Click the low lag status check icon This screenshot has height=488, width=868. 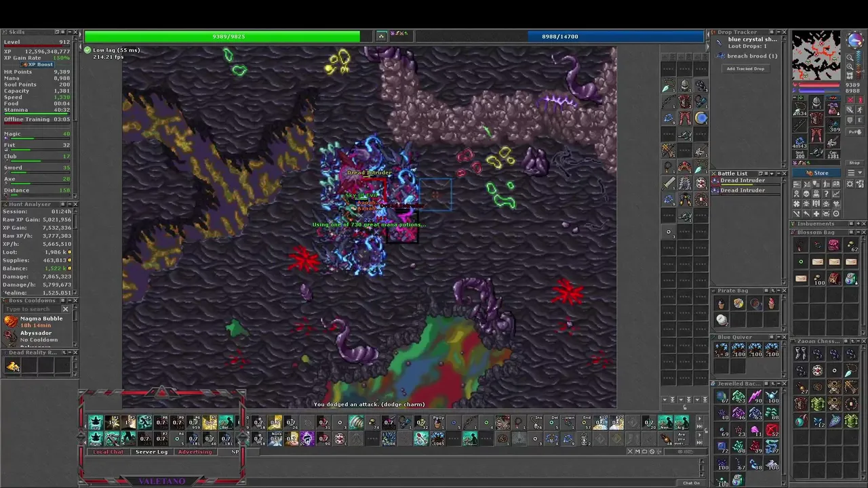(x=87, y=50)
